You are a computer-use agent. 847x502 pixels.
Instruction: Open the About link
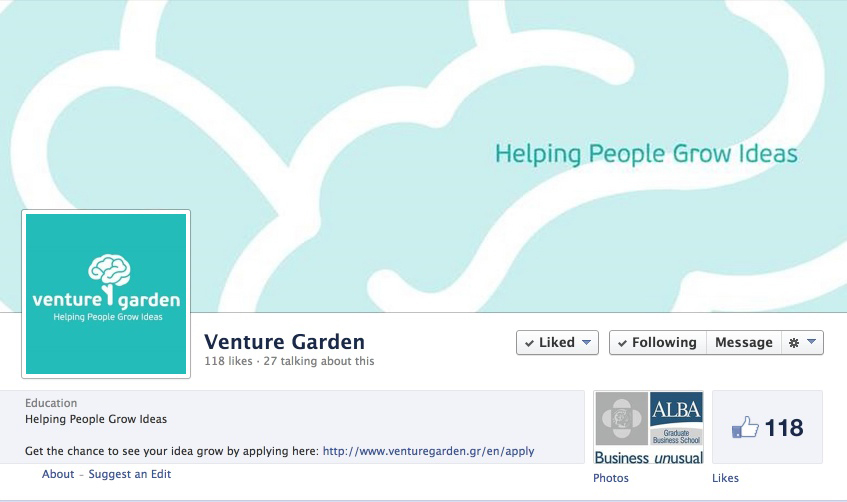click(58, 474)
